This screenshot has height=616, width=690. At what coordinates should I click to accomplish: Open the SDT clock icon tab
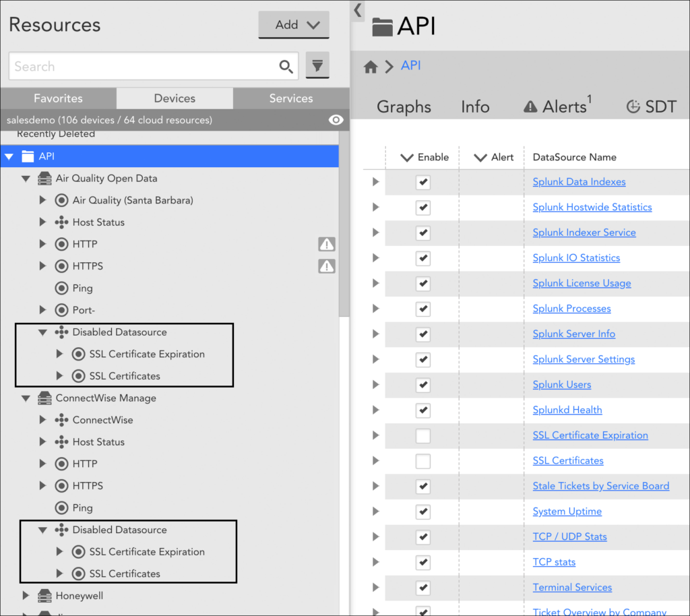coord(632,106)
